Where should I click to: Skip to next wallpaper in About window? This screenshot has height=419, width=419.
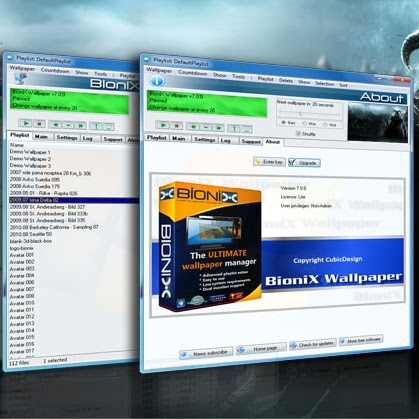coord(218,128)
